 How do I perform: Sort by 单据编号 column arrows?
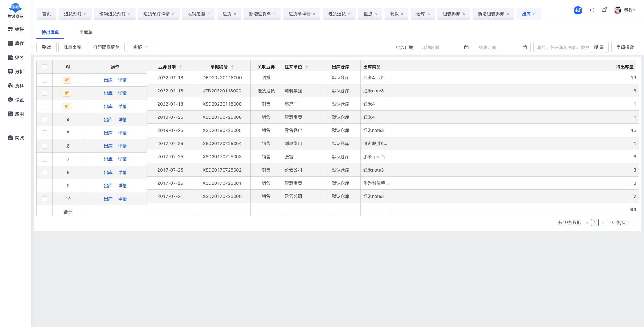tap(232, 67)
